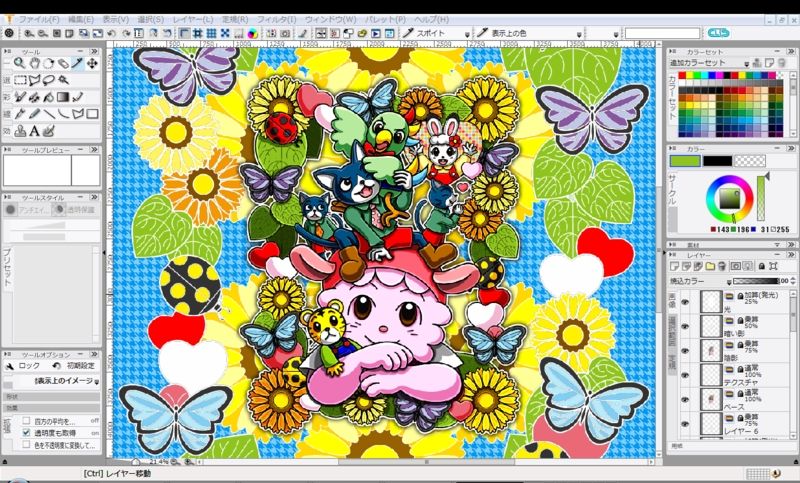
Task: Expand the ツールオプション panel menu arrows
Action: [x=94, y=354]
